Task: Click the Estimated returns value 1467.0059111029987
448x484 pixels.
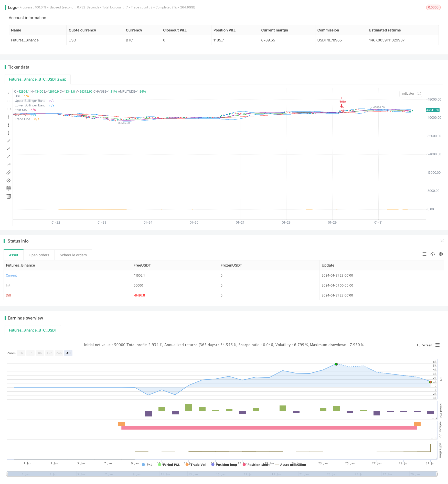Action: (387, 40)
